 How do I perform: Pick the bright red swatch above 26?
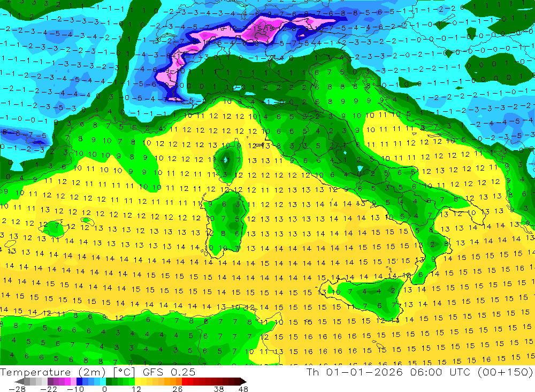point(185,381)
